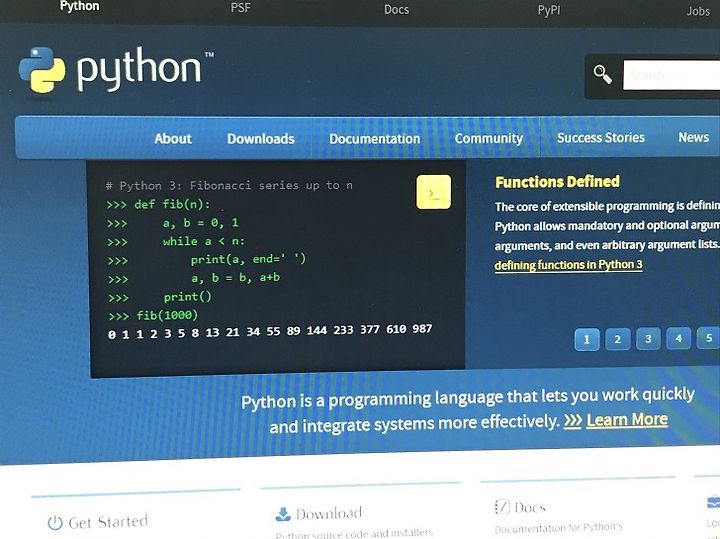Launch the yellow interactive shell icon
Screen dimensions: 720x539
click(x=433, y=192)
